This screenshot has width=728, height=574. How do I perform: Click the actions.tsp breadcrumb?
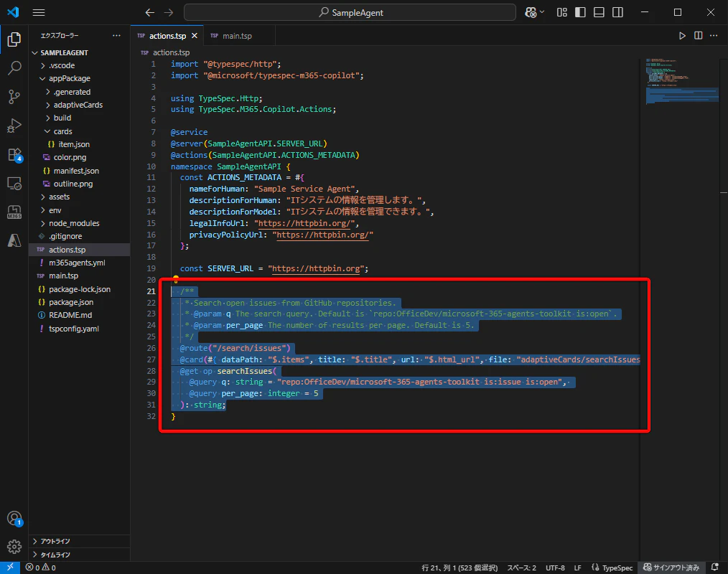click(x=172, y=52)
